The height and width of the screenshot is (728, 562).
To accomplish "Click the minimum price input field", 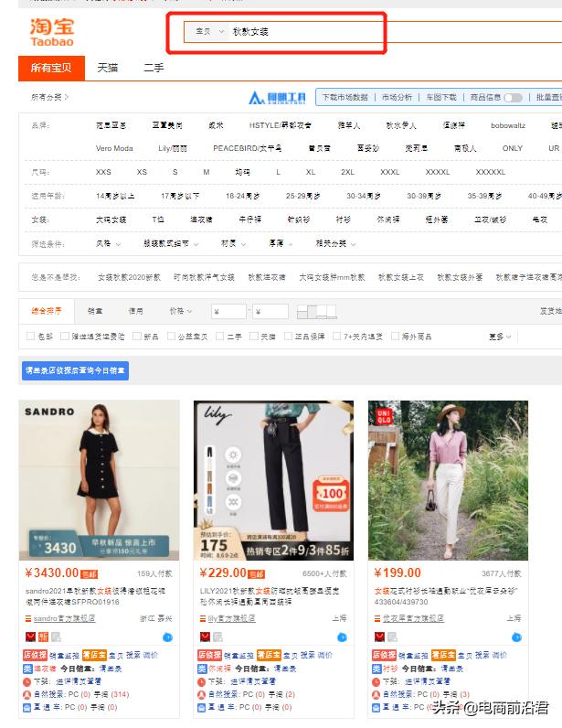I will tap(228, 312).
